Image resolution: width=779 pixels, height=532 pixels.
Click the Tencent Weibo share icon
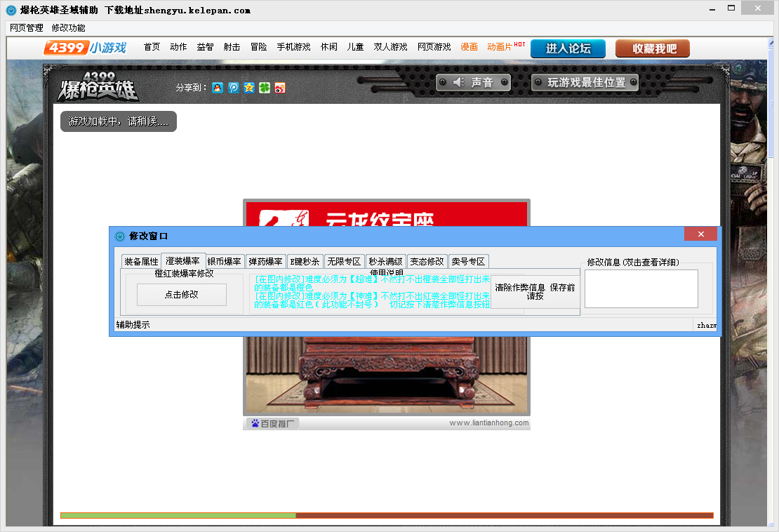[x=234, y=88]
